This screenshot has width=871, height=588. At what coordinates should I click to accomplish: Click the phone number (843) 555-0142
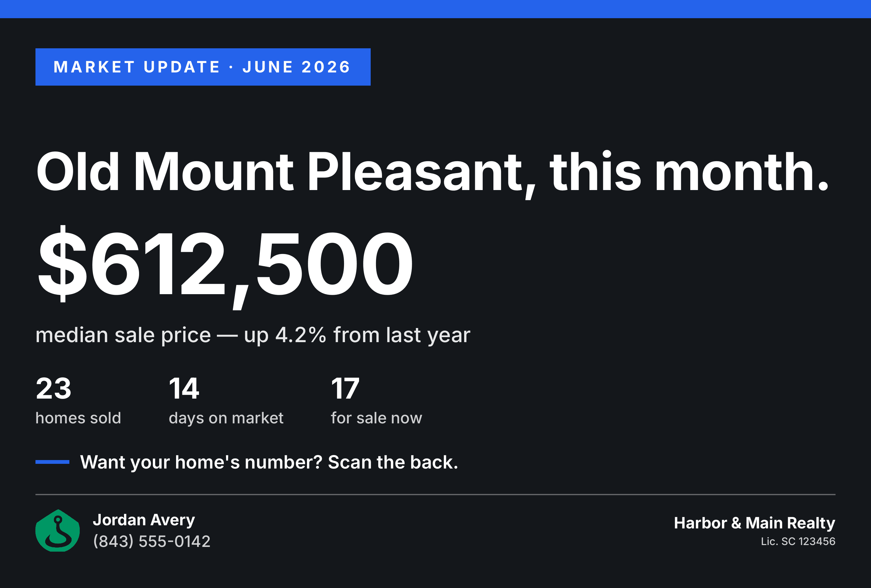click(152, 541)
